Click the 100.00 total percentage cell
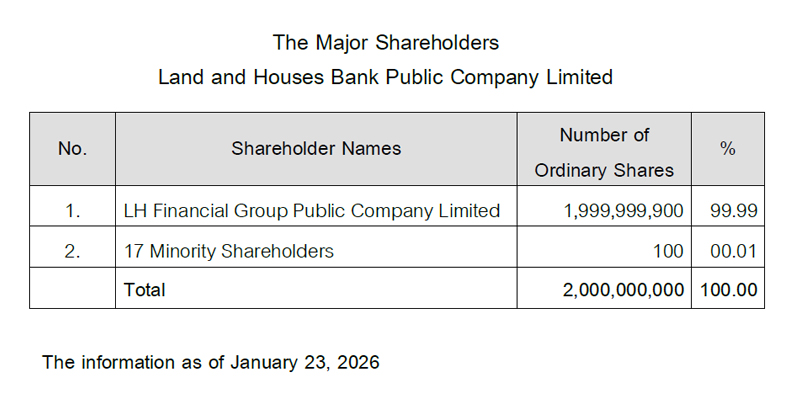Screen dimensions: 800x400 pos(728,290)
